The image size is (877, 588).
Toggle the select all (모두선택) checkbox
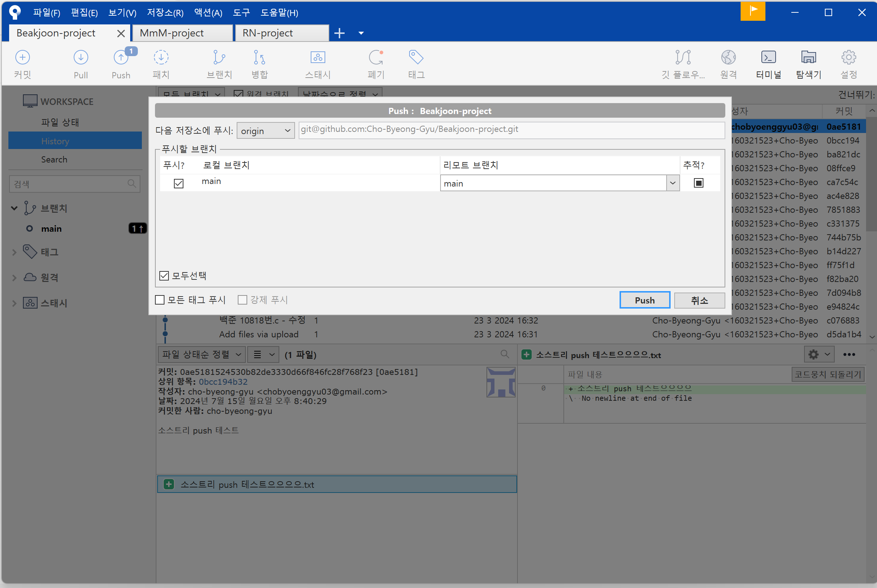[164, 276]
